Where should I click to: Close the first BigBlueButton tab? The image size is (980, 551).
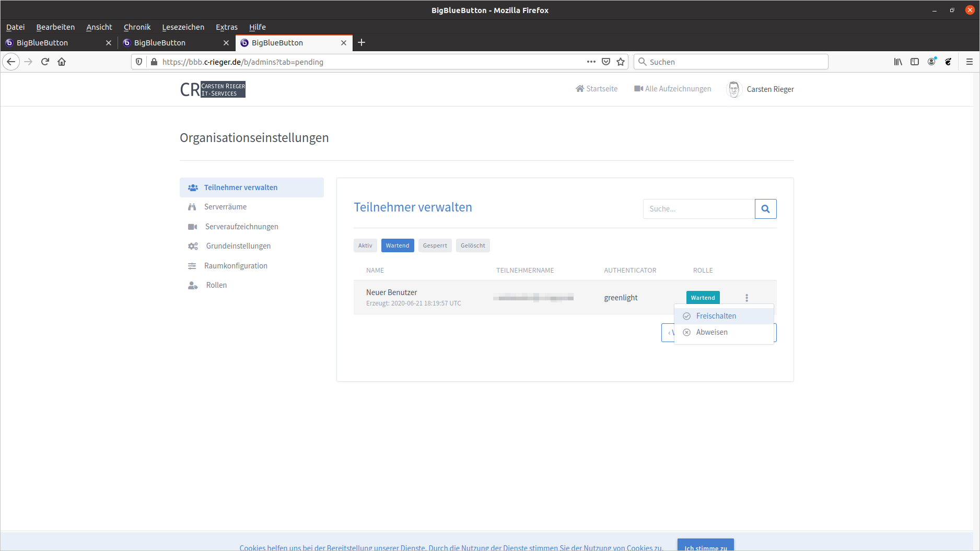coord(109,43)
